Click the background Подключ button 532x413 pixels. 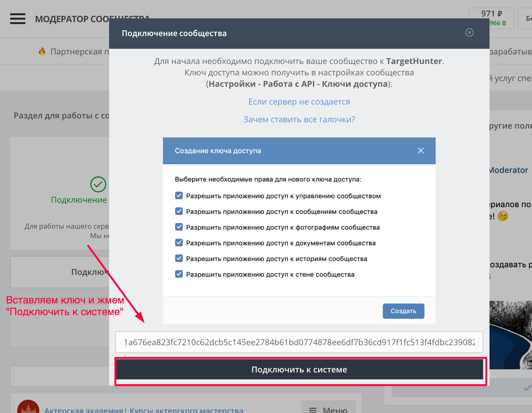(x=60, y=272)
